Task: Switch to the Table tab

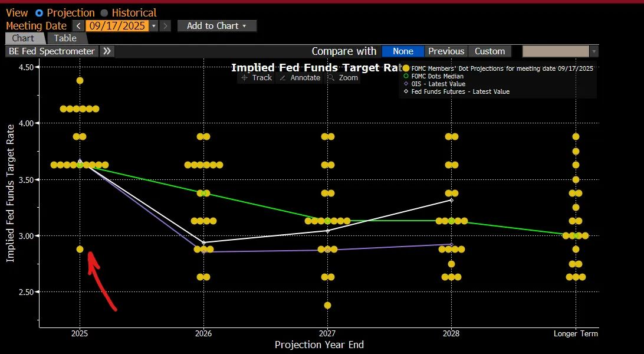Action: (x=65, y=38)
